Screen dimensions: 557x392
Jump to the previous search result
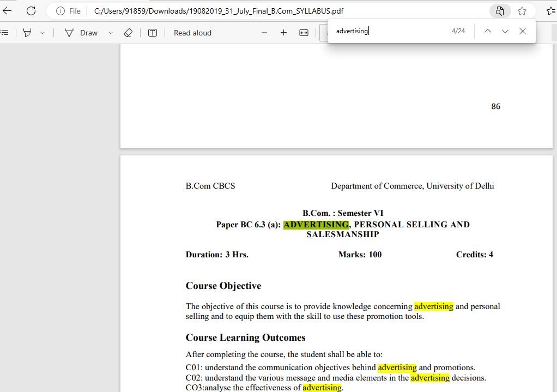(x=487, y=31)
